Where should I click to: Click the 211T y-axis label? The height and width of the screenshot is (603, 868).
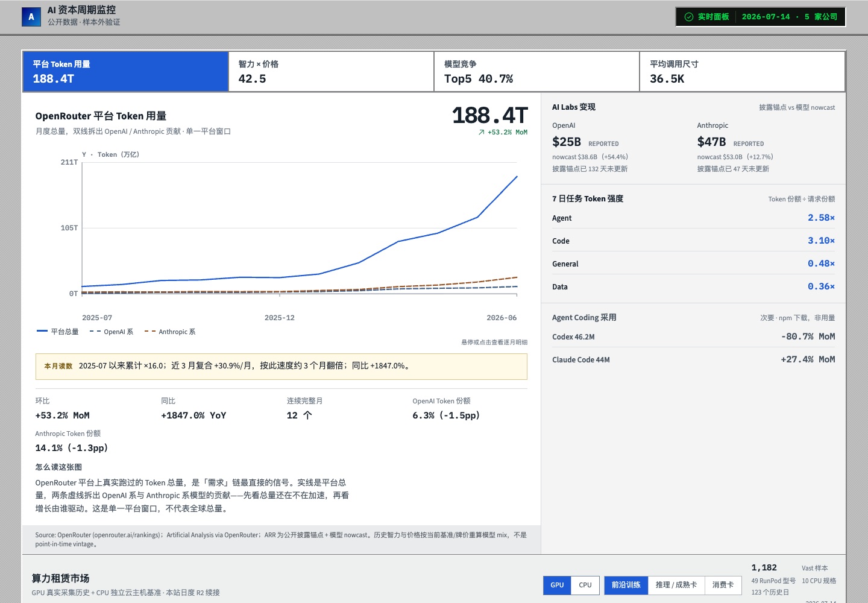coord(69,162)
